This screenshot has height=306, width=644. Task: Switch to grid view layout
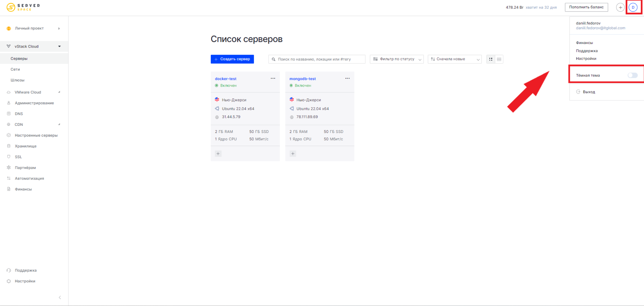click(x=491, y=59)
